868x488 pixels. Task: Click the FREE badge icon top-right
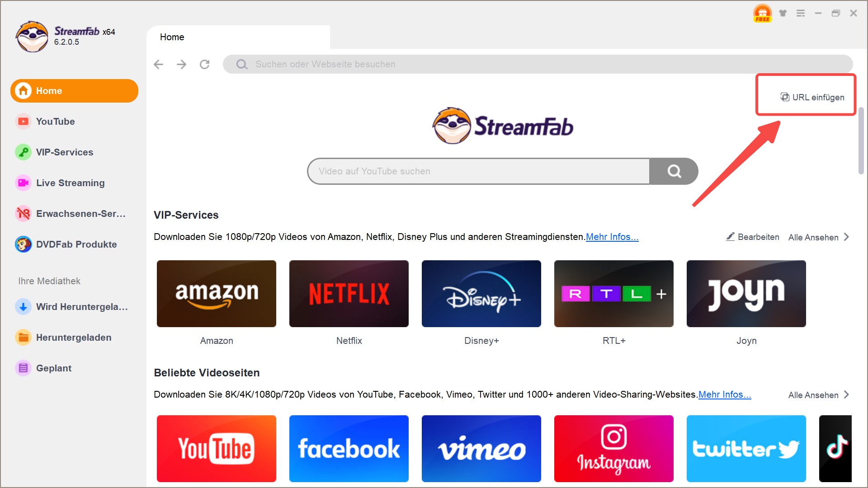point(764,12)
